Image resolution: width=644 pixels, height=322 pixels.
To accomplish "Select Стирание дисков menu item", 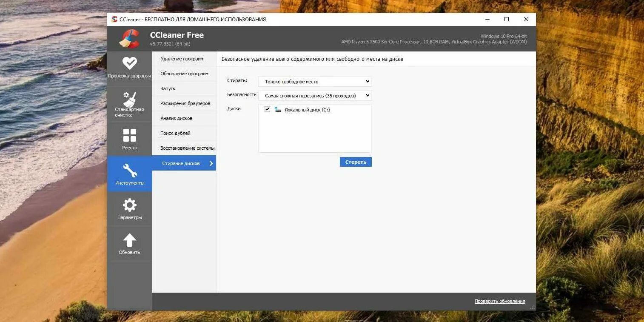I will point(184,163).
